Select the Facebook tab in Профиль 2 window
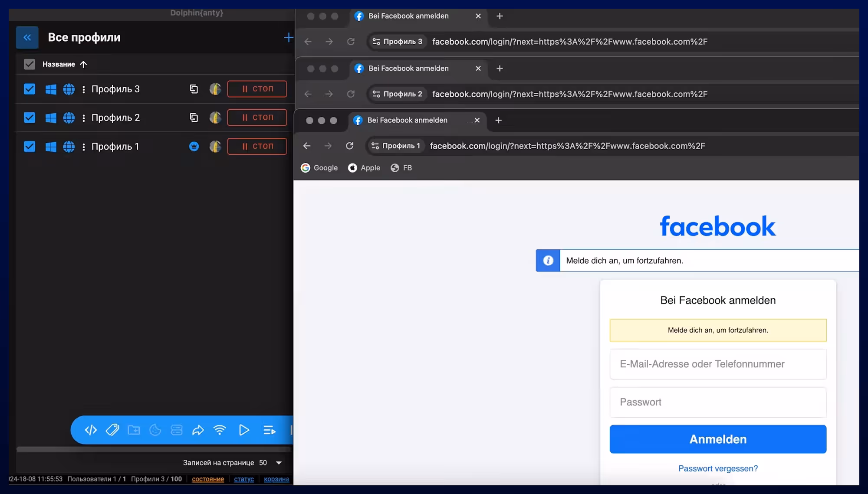 pos(418,69)
